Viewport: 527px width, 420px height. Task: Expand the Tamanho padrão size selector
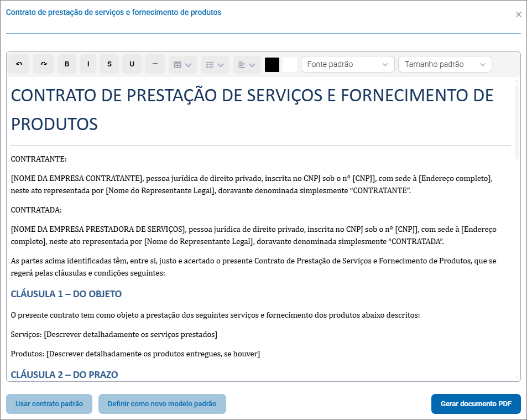(x=445, y=64)
